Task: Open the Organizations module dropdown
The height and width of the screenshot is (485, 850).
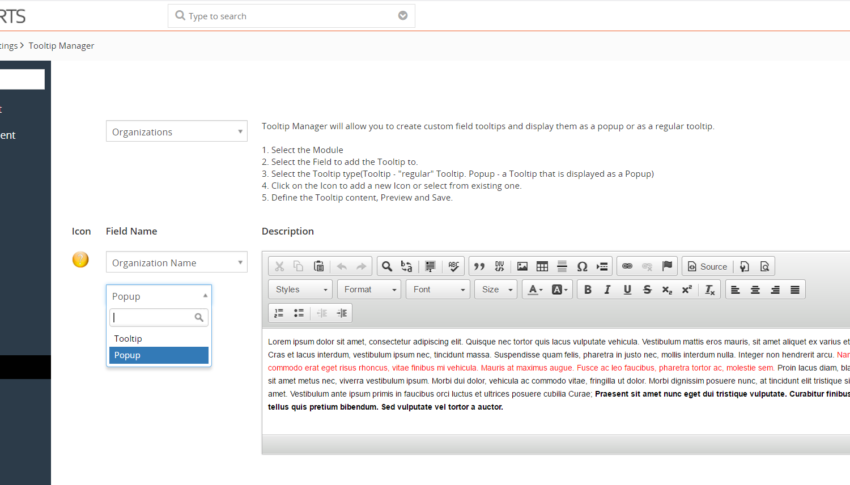Action: point(177,132)
